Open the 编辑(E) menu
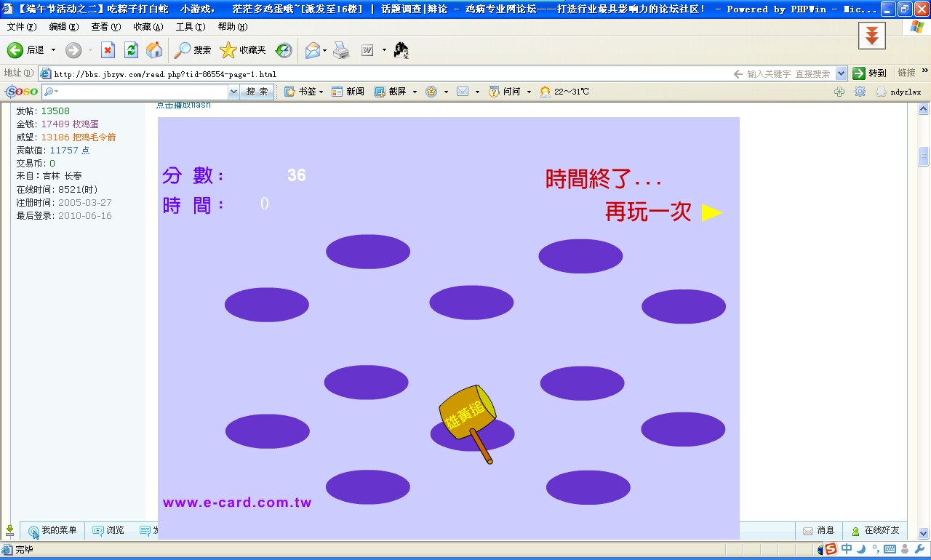 [x=64, y=27]
